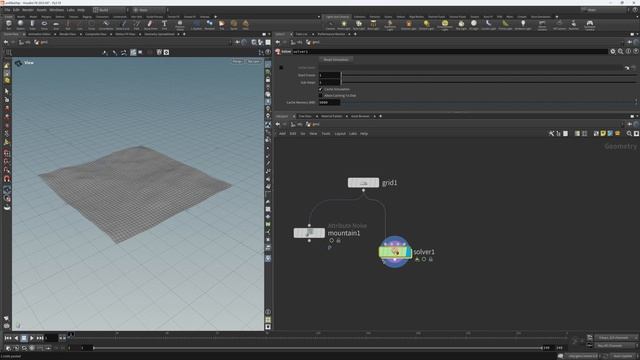Select the Torus shelf tool
Screen dimensions: 640x360
44,25
